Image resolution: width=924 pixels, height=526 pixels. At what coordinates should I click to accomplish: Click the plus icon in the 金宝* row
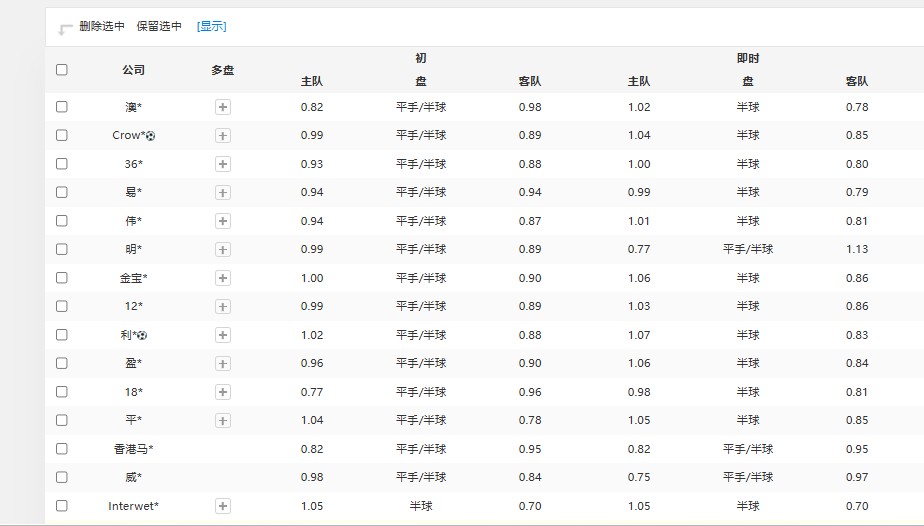(222, 278)
